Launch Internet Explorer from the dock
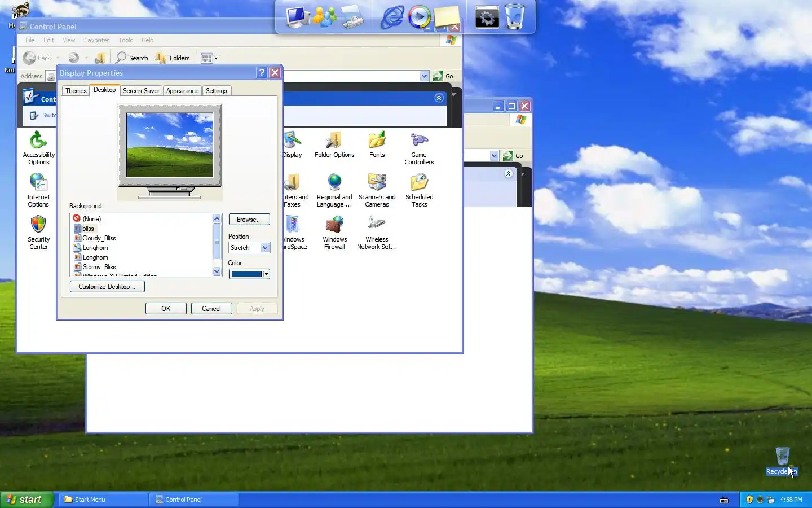This screenshot has height=508, width=812. [x=392, y=17]
